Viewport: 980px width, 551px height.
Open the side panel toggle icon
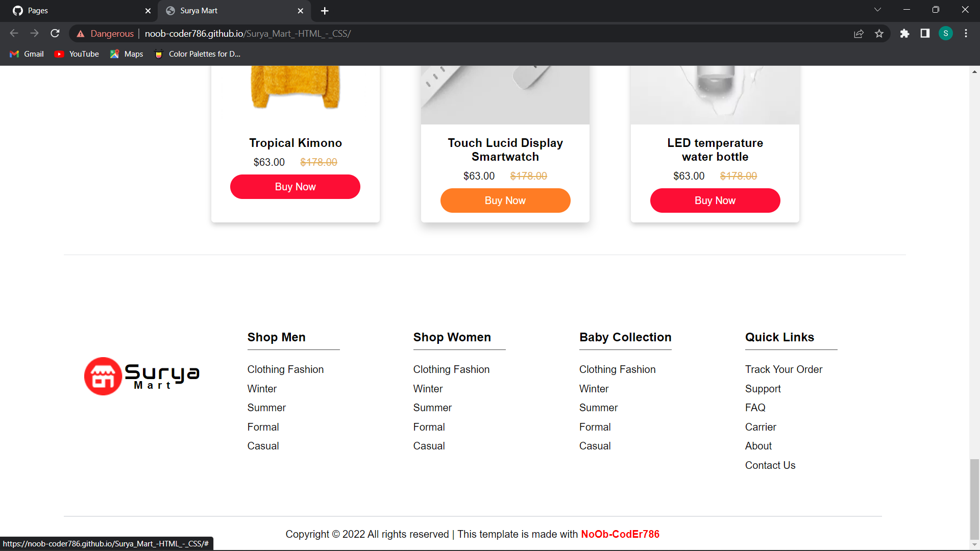coord(925,33)
